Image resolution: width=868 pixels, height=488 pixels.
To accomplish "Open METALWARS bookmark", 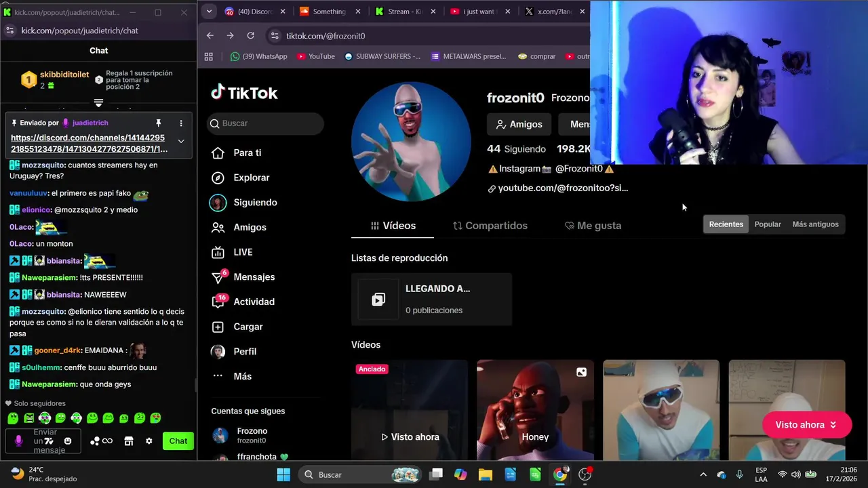I will (x=469, y=56).
